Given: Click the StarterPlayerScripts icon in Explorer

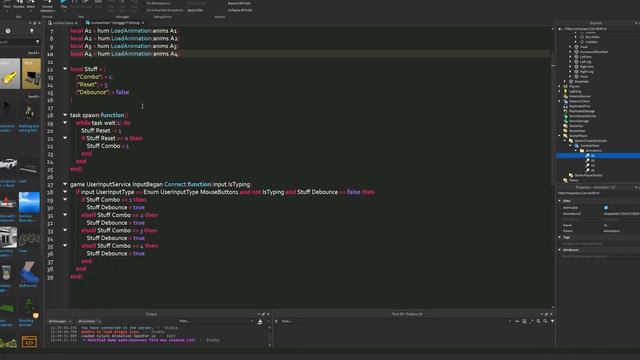Looking at the screenshot, I should point(571,175).
